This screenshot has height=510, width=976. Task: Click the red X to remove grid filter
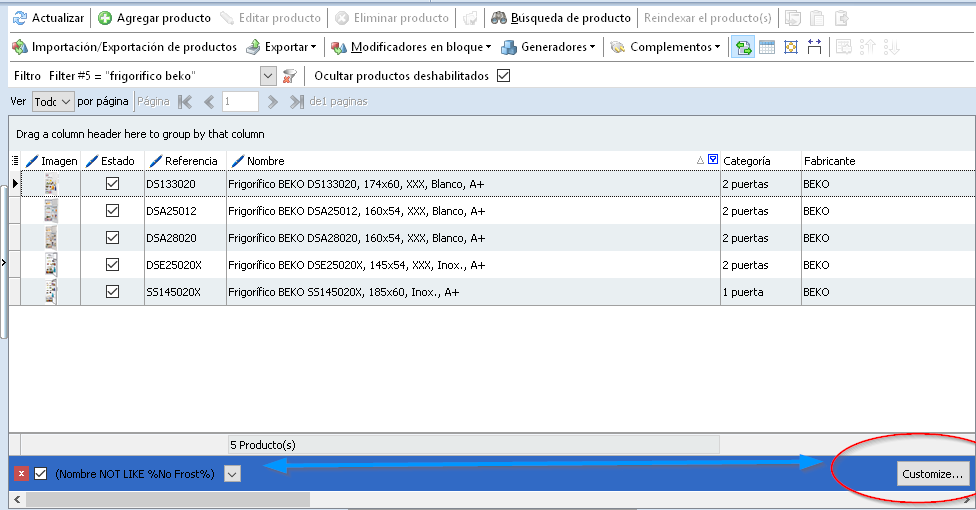21,473
